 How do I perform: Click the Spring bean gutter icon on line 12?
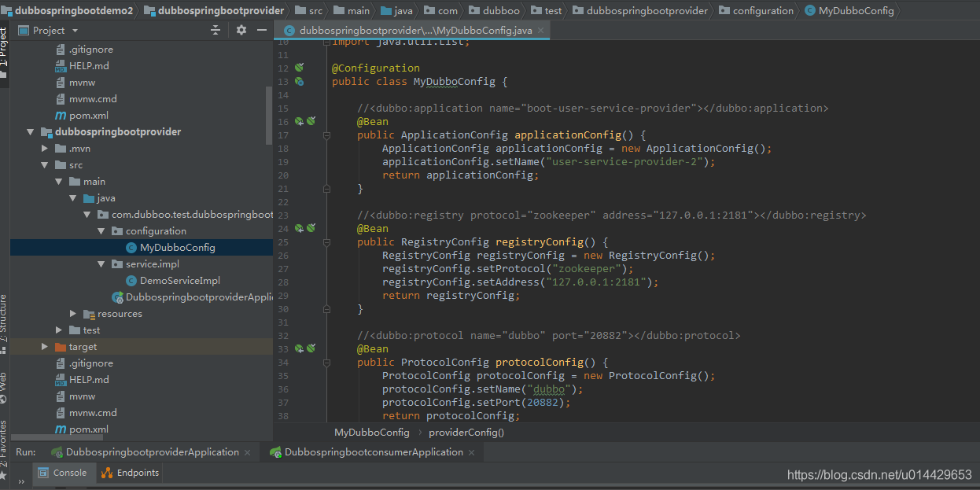pos(299,68)
